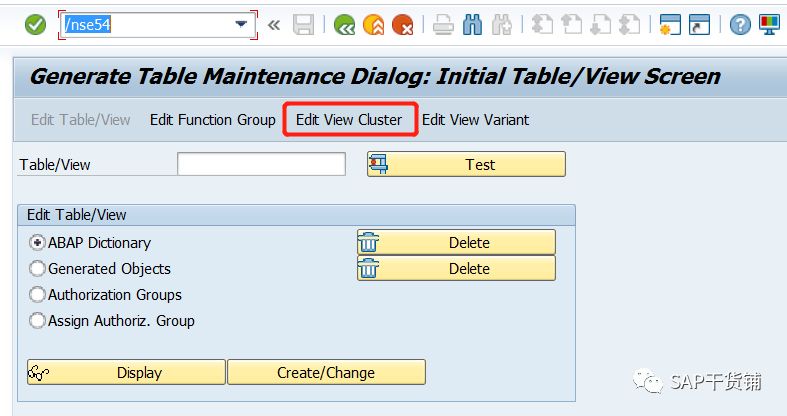Open Edit View Cluster menu item

click(x=349, y=120)
